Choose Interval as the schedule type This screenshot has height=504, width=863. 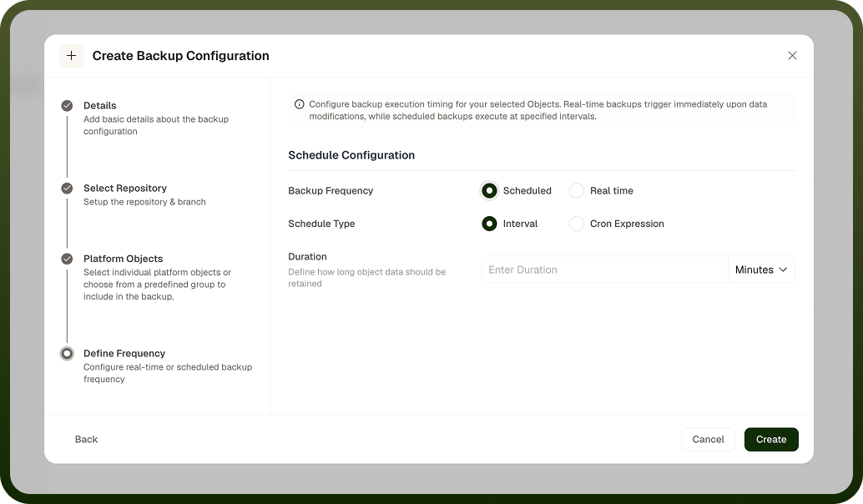[489, 224]
